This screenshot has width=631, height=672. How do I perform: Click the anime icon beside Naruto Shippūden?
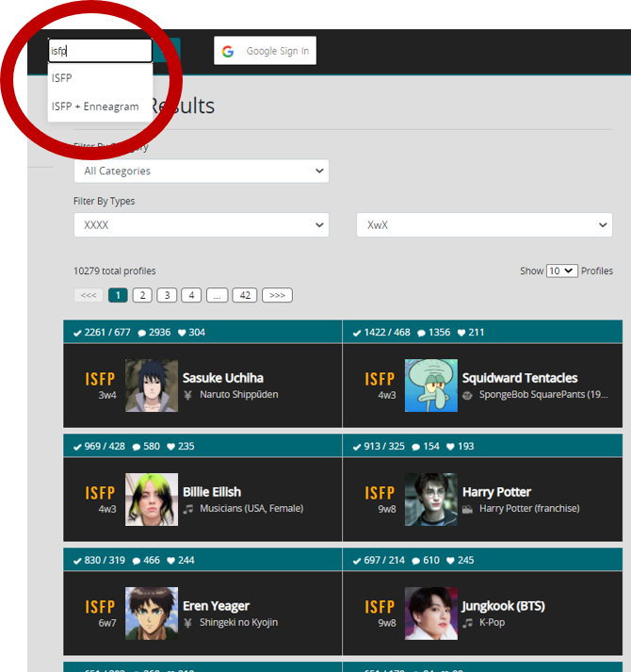point(187,395)
